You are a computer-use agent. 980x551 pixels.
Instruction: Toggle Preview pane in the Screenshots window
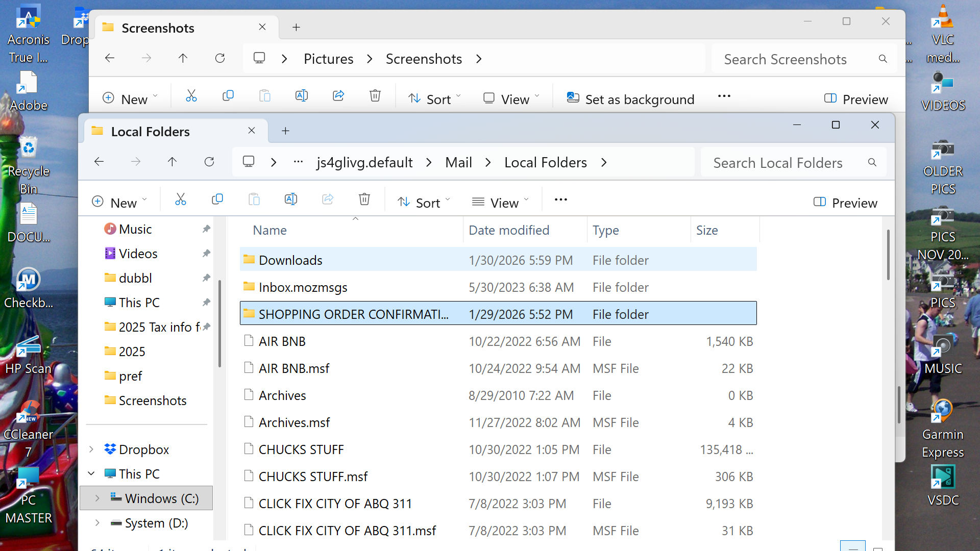coord(856,99)
